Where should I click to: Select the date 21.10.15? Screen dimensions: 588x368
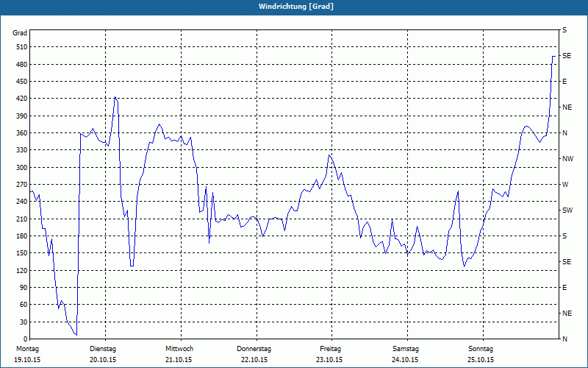click(x=179, y=360)
